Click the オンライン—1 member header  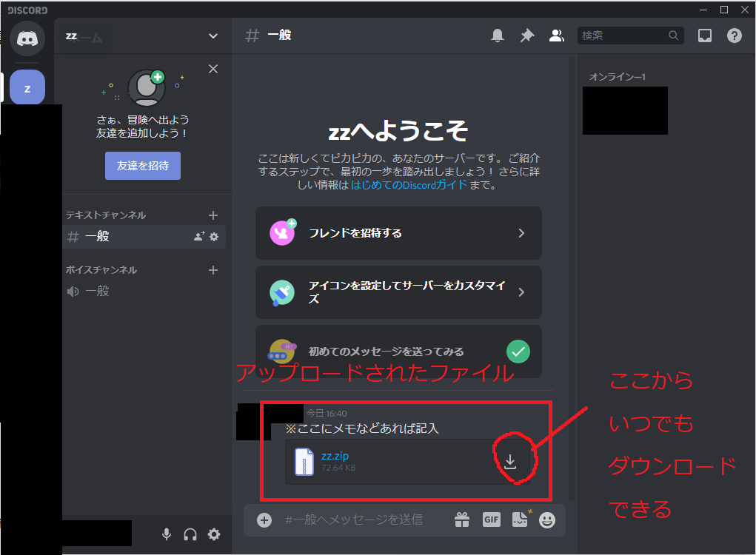617,77
